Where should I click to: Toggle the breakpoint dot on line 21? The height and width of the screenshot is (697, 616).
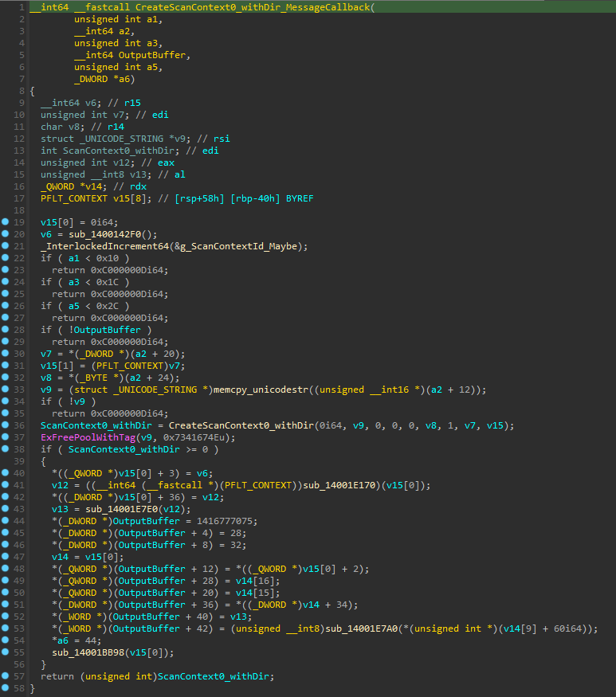[6, 245]
